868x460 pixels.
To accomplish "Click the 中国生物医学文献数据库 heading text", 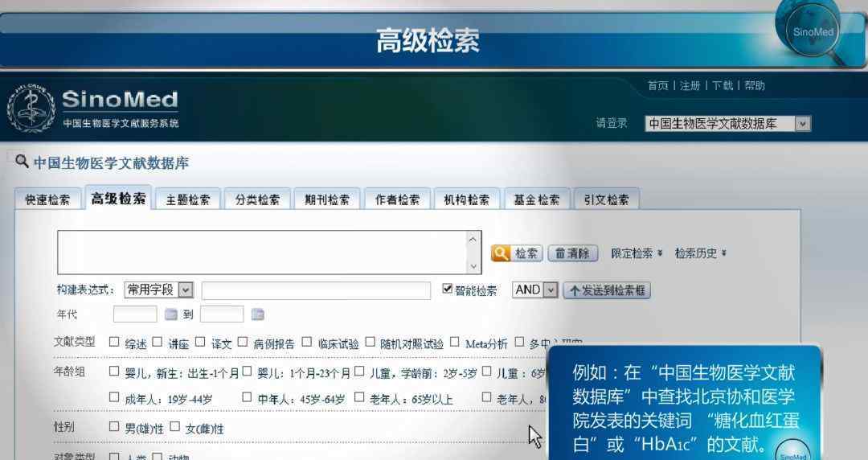I will point(111,163).
